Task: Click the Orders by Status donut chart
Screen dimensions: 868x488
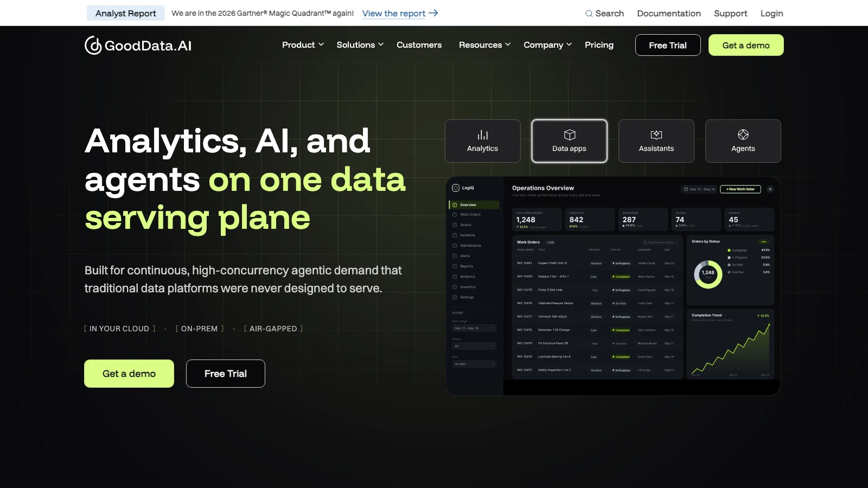Action: coord(708,274)
